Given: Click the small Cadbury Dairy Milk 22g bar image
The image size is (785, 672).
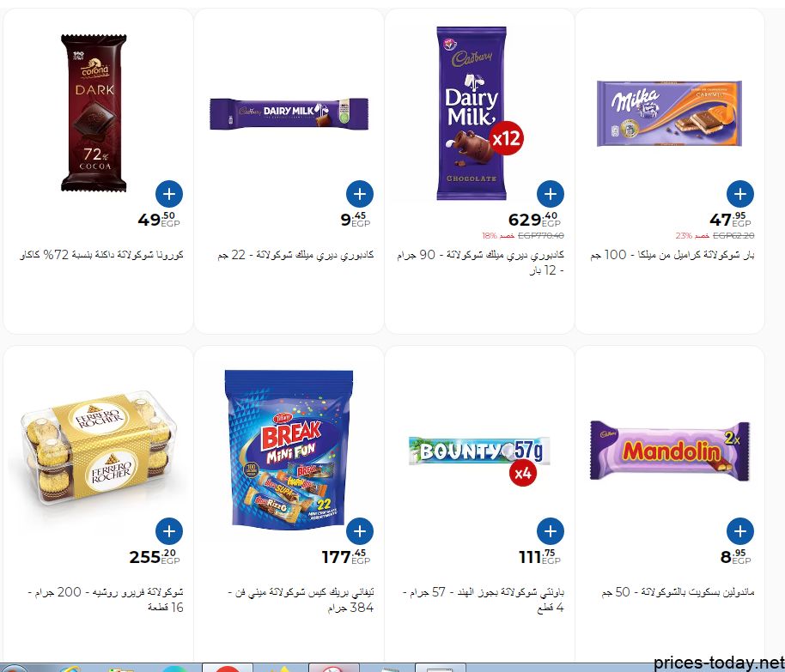Looking at the screenshot, I should click(x=289, y=113).
